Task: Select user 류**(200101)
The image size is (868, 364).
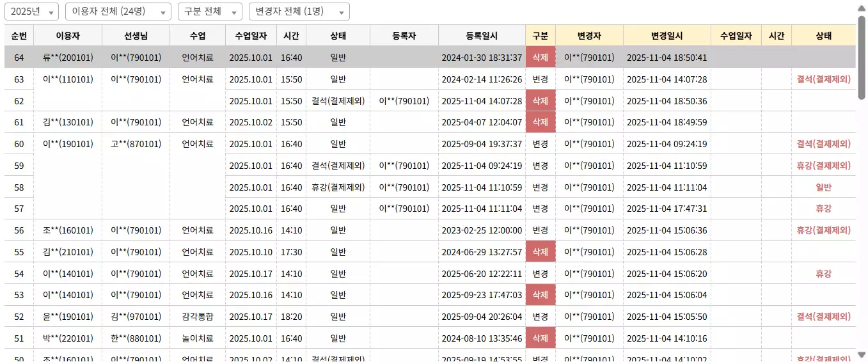Action: pyautogui.click(x=68, y=58)
